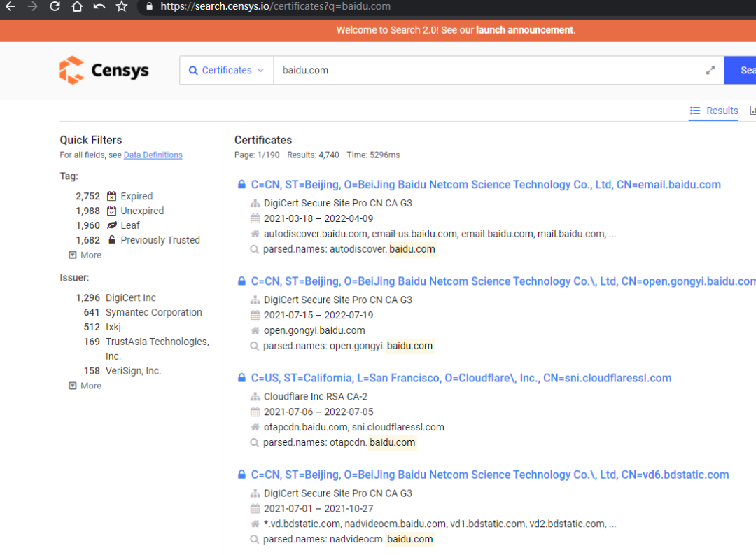Go to browser home page icon
756x555 pixels.
(x=77, y=7)
